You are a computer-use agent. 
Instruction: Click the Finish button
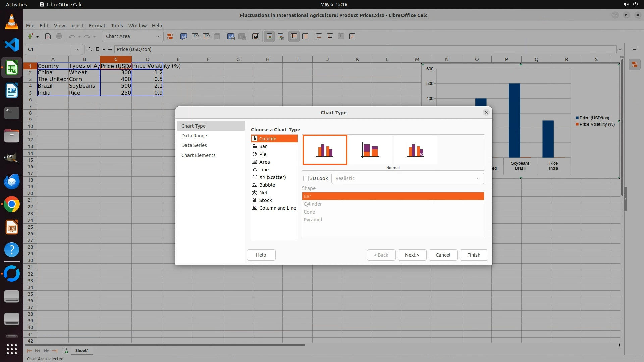tap(473, 255)
